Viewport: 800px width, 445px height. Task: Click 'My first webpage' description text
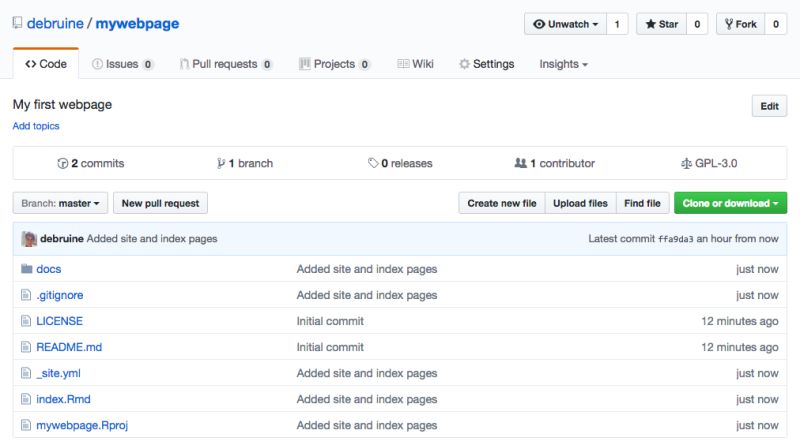tap(62, 105)
